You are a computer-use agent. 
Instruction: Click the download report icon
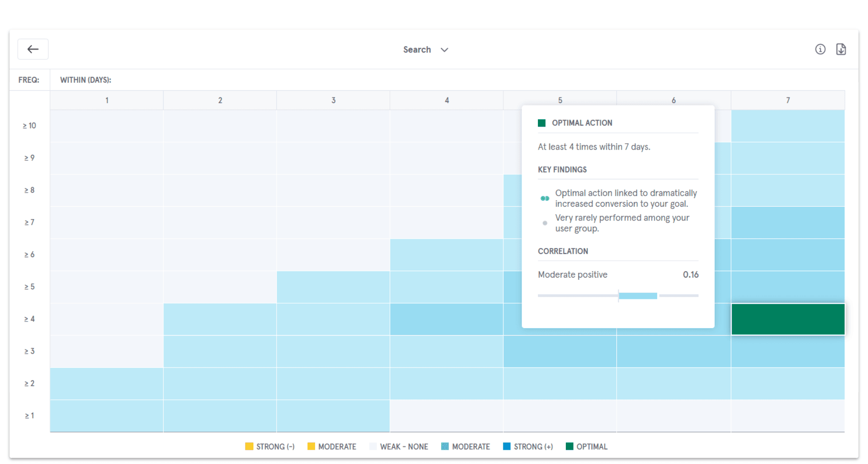841,49
